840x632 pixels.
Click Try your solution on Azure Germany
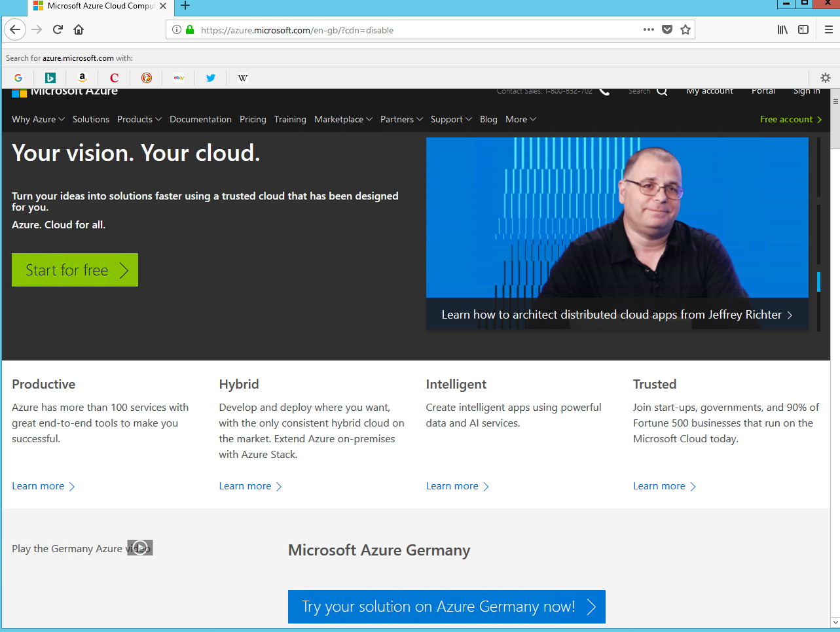pyautogui.click(x=447, y=606)
